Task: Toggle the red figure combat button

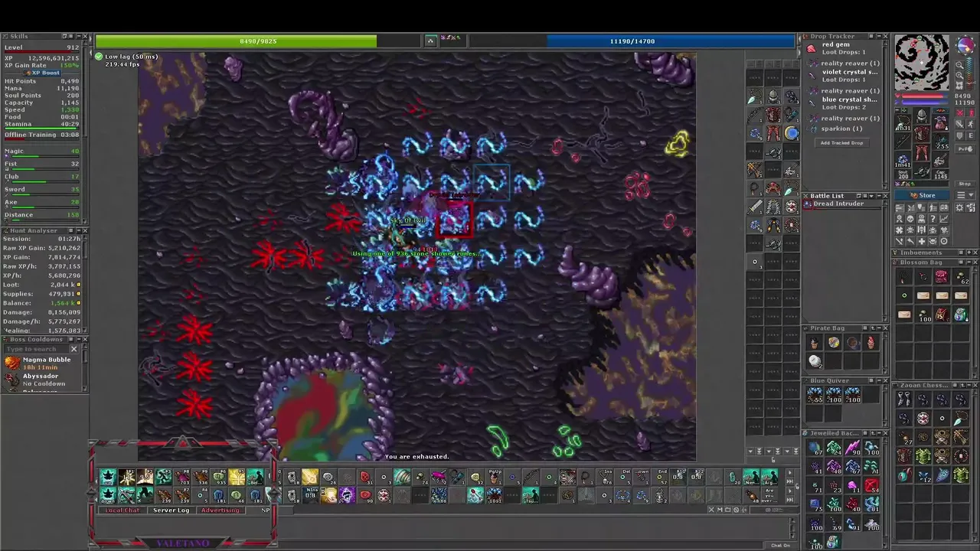Action: pyautogui.click(x=971, y=112)
